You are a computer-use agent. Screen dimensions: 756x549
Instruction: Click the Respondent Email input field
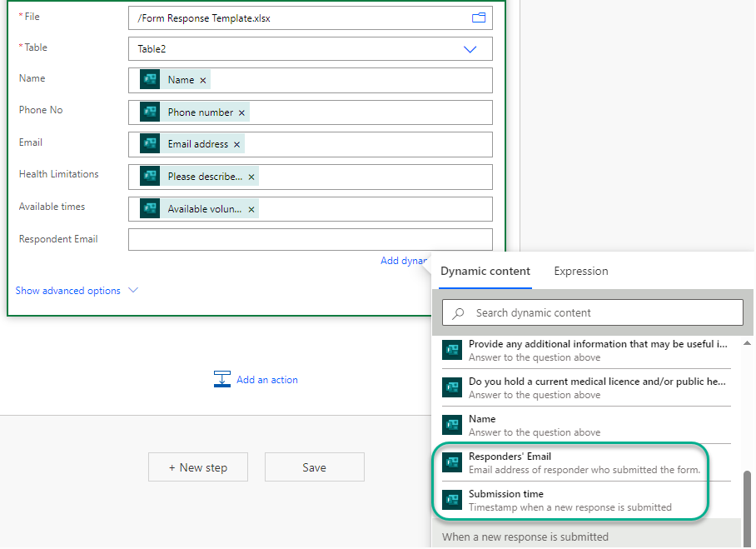[x=310, y=240]
